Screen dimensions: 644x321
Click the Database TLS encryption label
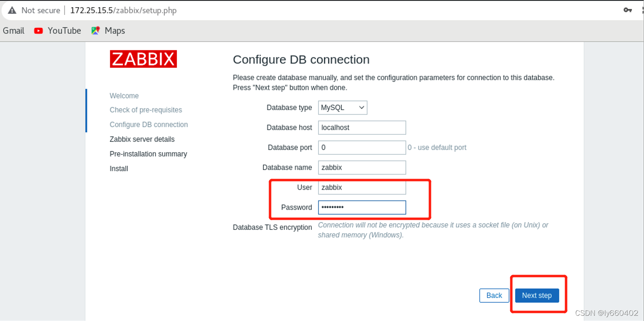coord(272,227)
